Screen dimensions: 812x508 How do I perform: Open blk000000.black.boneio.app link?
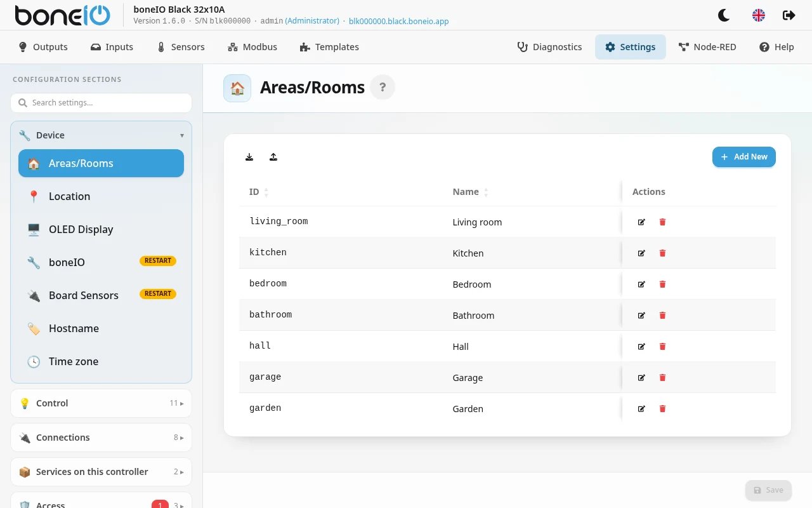coord(398,21)
